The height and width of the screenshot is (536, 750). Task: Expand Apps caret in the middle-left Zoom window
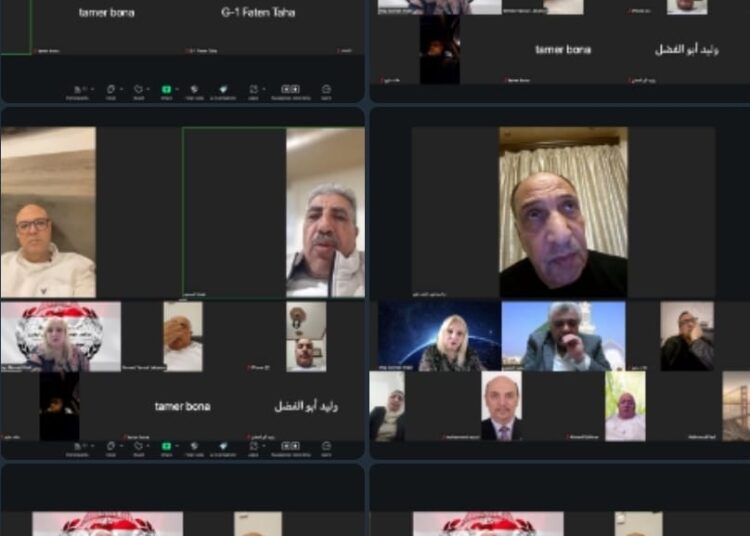pos(264,446)
